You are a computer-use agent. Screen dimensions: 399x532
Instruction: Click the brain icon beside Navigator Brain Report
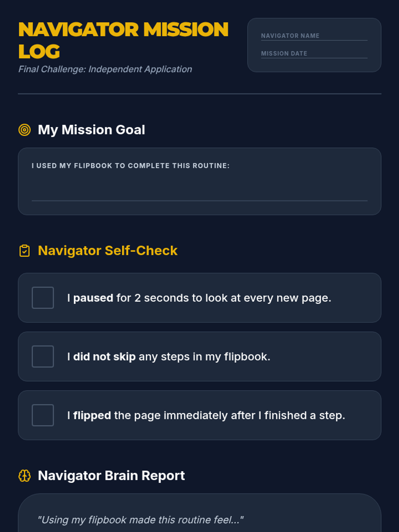(x=25, y=476)
